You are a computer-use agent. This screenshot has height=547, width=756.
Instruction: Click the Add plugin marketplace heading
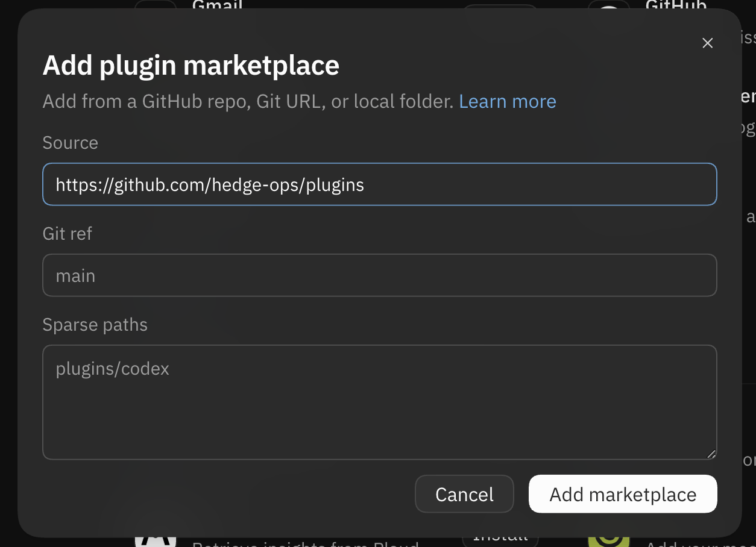191,65
